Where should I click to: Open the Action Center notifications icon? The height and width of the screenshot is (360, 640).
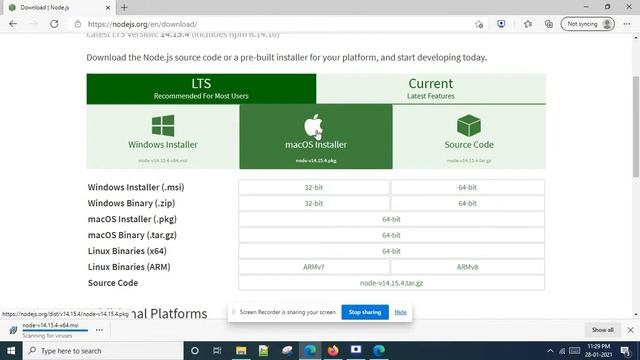[x=625, y=351]
